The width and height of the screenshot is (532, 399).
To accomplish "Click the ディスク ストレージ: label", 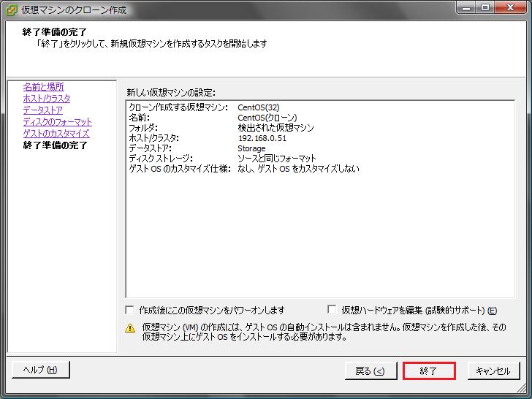I will [161, 159].
